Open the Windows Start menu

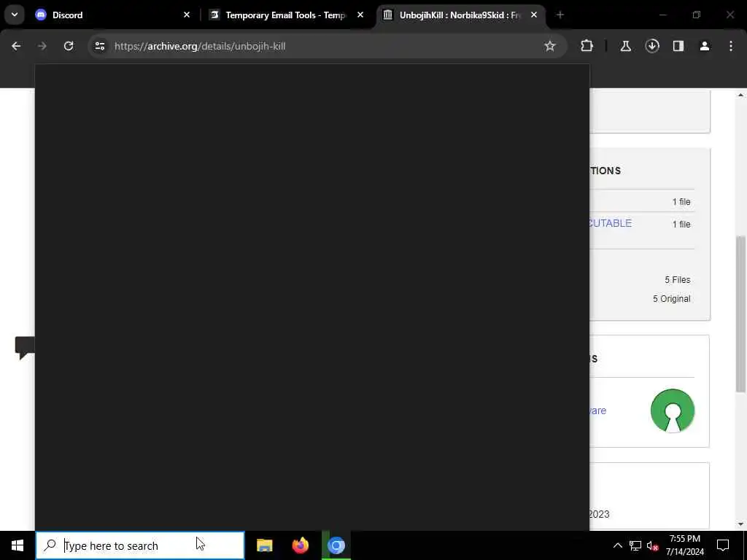tap(18, 545)
